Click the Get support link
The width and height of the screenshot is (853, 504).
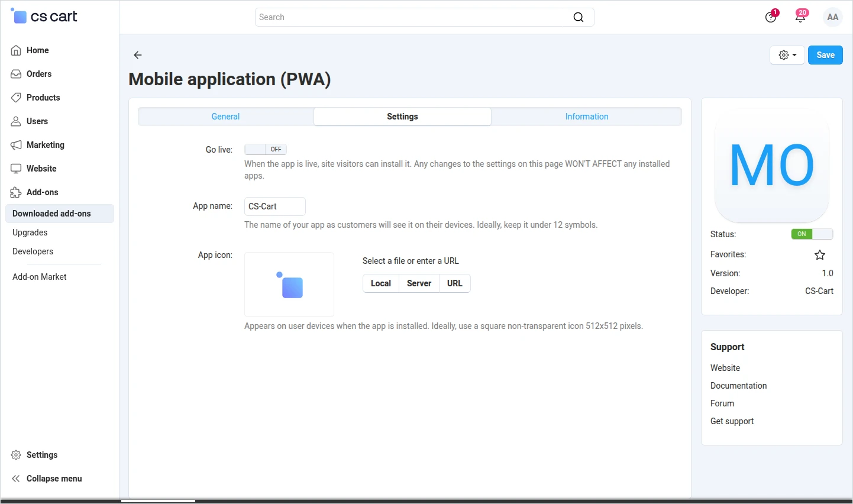pyautogui.click(x=732, y=421)
